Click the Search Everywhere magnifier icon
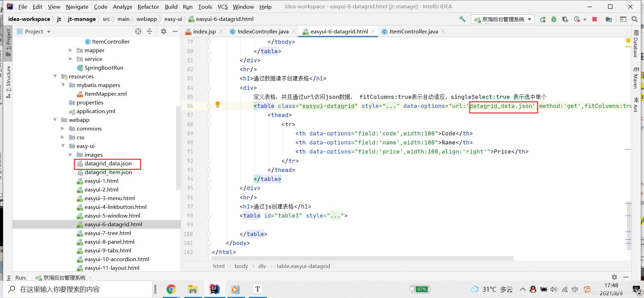This screenshot has height=298, width=644. (635, 19)
